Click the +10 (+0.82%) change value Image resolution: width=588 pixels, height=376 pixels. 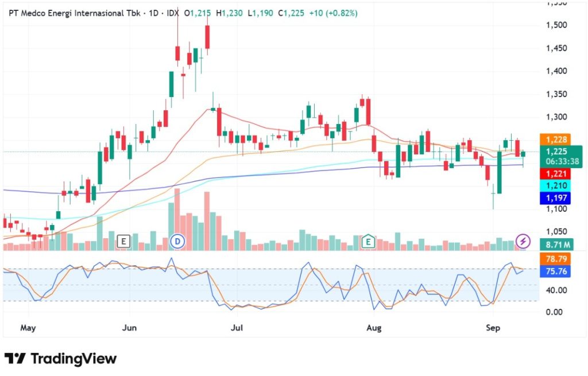(x=333, y=14)
